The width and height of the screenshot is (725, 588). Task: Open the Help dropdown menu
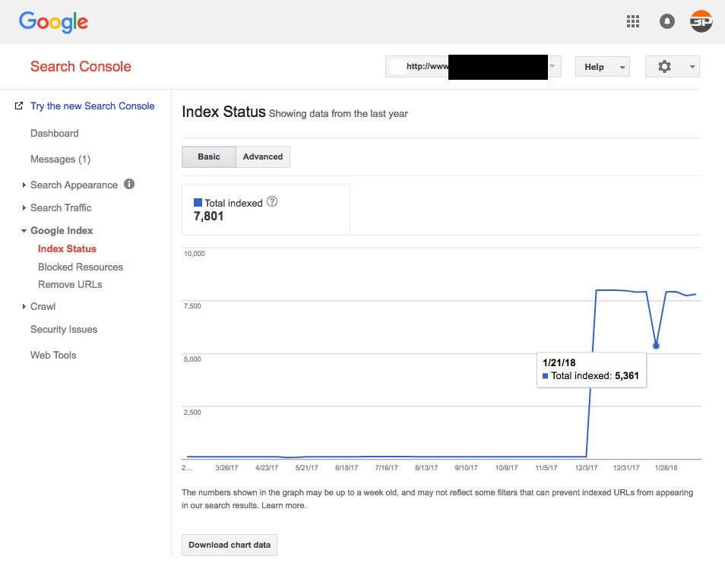pos(603,67)
